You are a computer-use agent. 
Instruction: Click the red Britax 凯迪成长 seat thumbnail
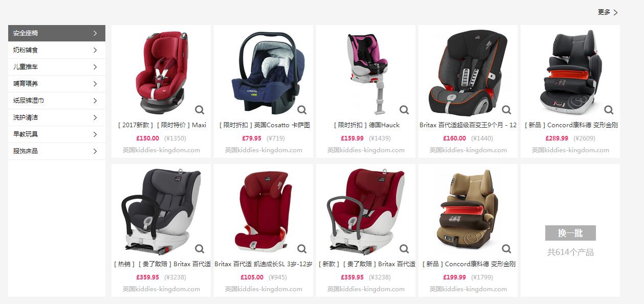263,211
